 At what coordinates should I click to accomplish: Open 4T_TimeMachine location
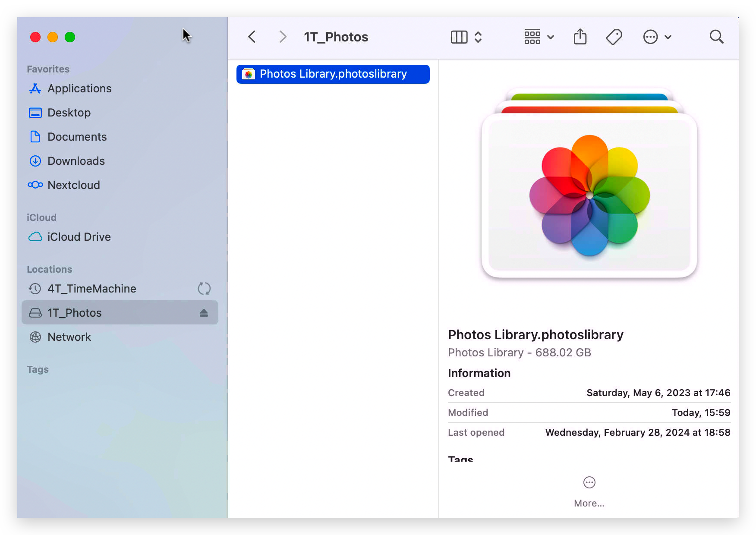click(x=91, y=289)
